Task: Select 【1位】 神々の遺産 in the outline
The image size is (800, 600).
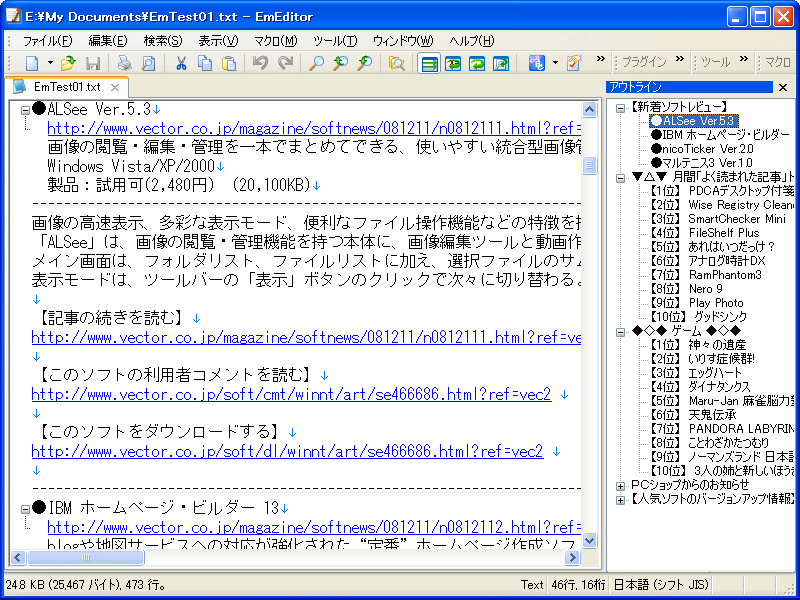Action: click(697, 345)
